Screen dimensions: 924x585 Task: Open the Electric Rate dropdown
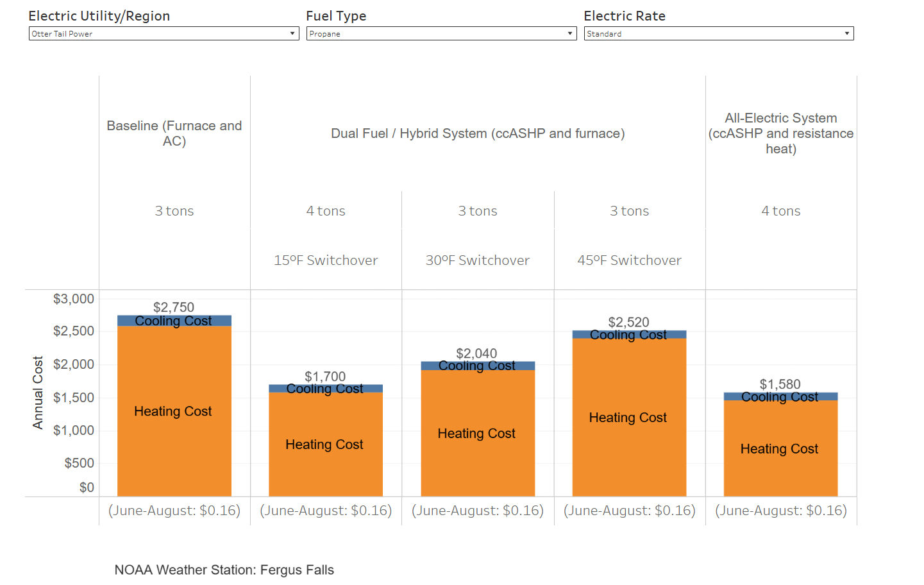pyautogui.click(x=718, y=33)
